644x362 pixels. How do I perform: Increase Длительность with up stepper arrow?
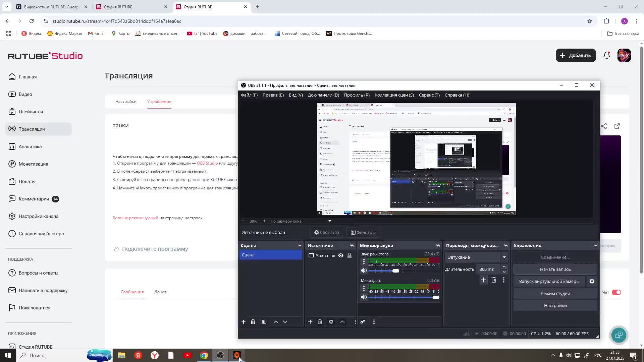pos(504,266)
